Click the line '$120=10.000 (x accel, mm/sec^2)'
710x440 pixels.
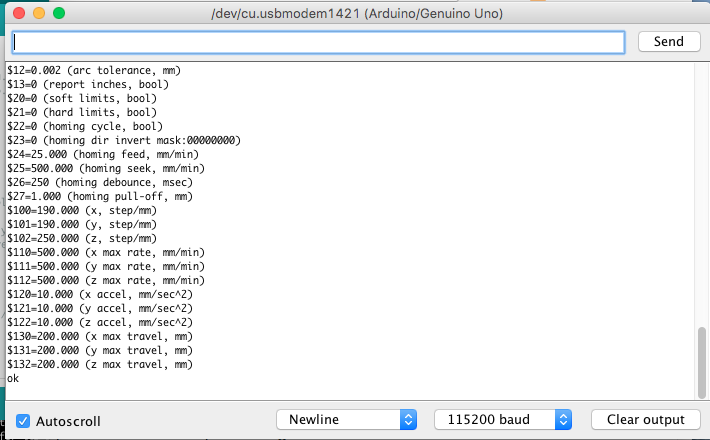pyautogui.click(x=100, y=295)
